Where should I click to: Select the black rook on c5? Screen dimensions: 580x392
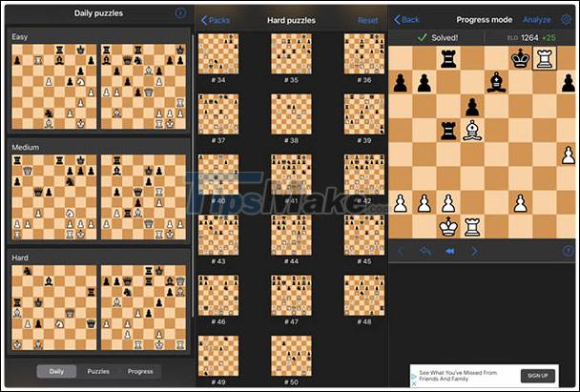pos(448,130)
